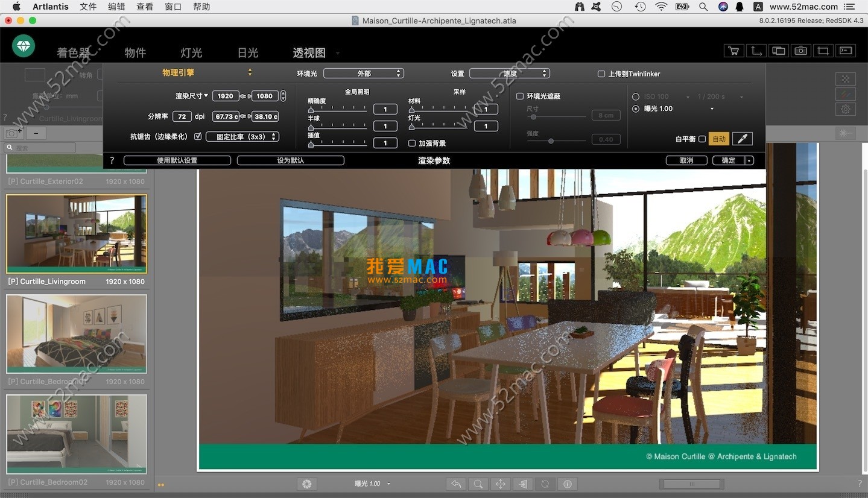Adjust the 插值 slider handle

pyautogui.click(x=311, y=143)
